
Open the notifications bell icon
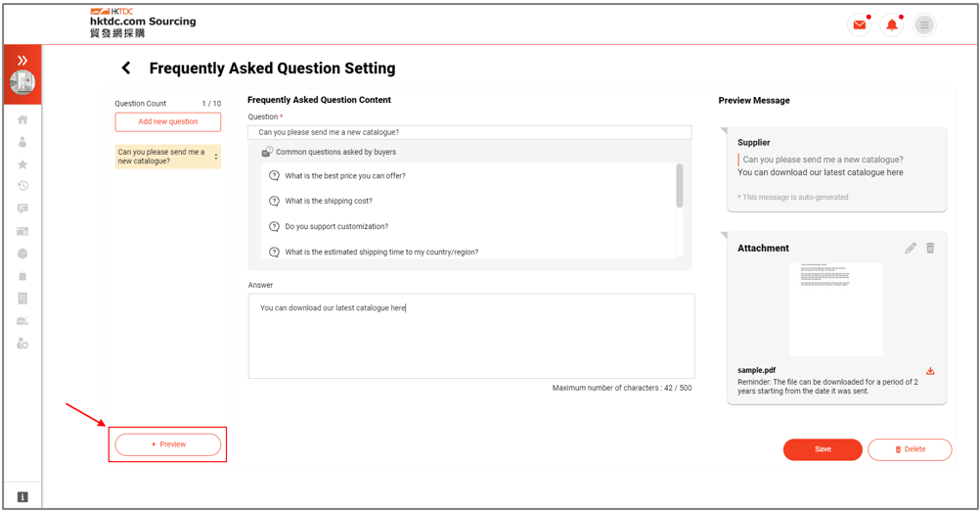pos(892,25)
